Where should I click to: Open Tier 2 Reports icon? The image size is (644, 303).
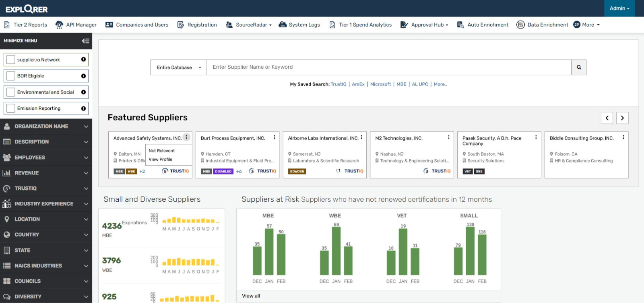point(7,25)
